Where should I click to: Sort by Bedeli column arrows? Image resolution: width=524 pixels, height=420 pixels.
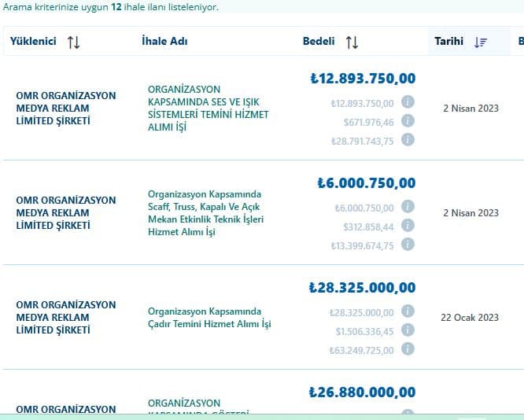[352, 42]
